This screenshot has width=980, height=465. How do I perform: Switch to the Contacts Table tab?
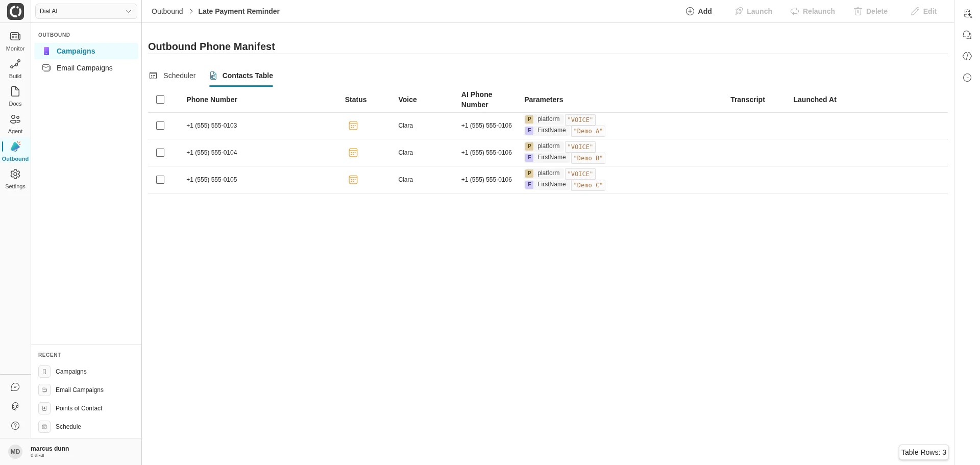(x=241, y=76)
